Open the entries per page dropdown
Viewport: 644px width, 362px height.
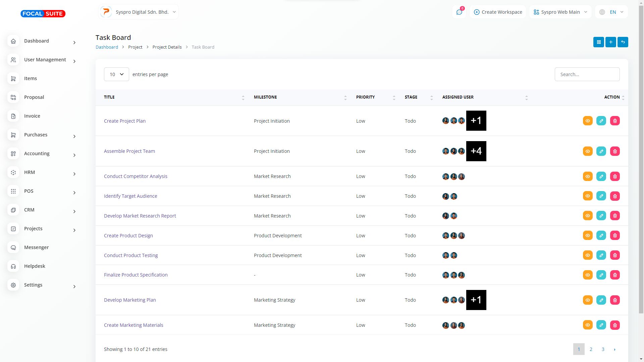tap(116, 74)
